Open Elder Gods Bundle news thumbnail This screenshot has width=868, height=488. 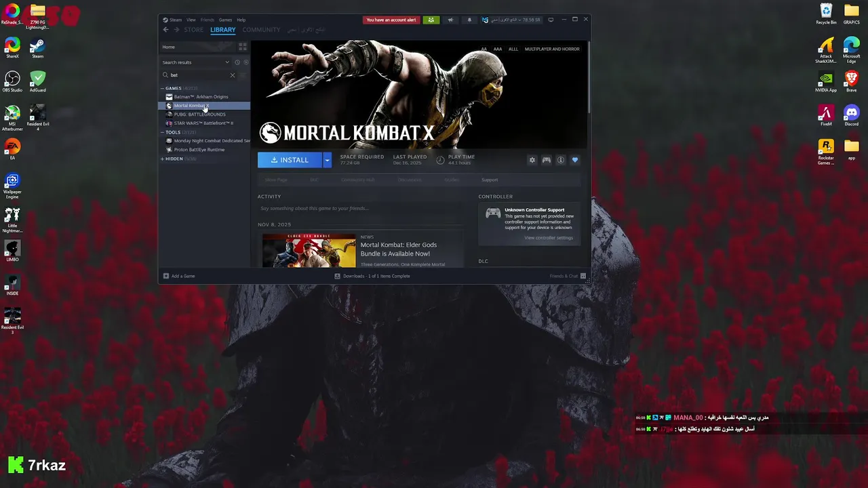click(309, 251)
